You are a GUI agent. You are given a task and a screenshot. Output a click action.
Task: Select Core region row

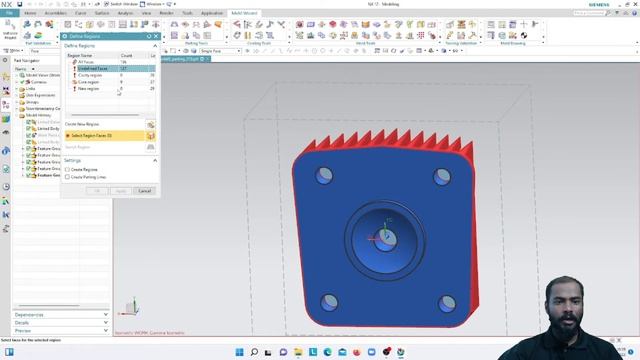click(111, 82)
